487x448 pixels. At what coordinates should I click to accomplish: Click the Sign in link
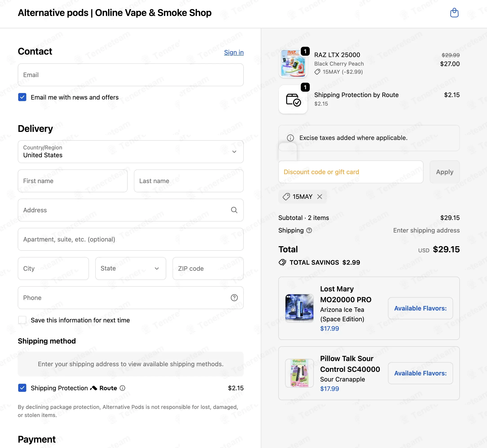pyautogui.click(x=234, y=52)
